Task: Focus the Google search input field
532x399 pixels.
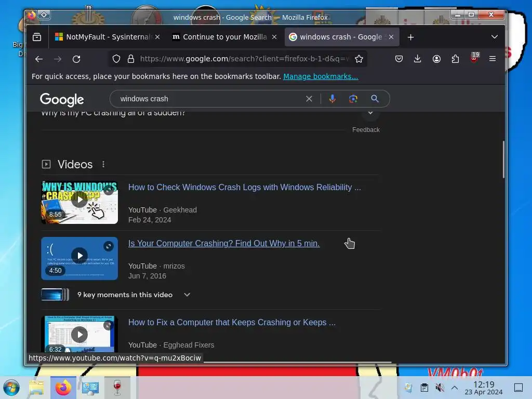Action: 210,99
